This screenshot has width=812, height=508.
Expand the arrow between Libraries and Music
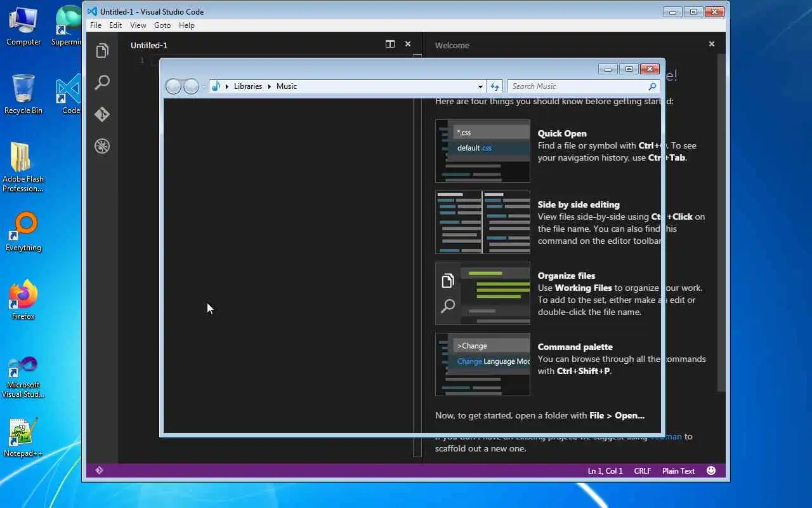point(269,86)
